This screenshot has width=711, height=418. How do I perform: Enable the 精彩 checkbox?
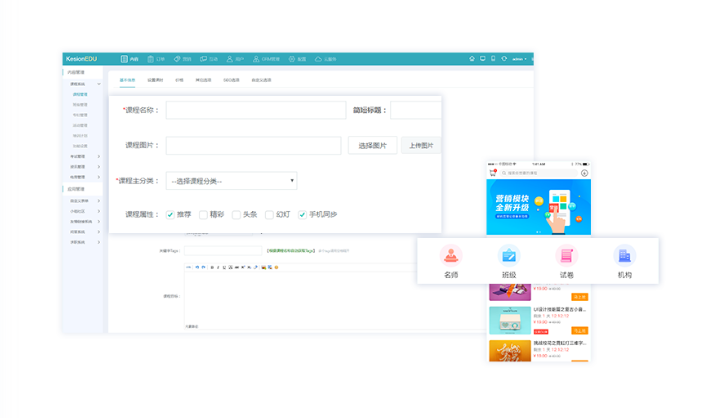[203, 214]
